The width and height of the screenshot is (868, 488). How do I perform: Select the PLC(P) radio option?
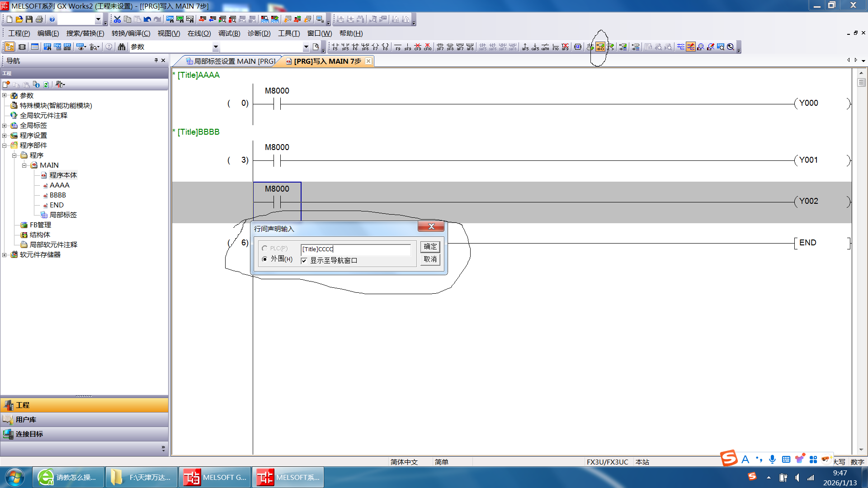[x=265, y=249]
